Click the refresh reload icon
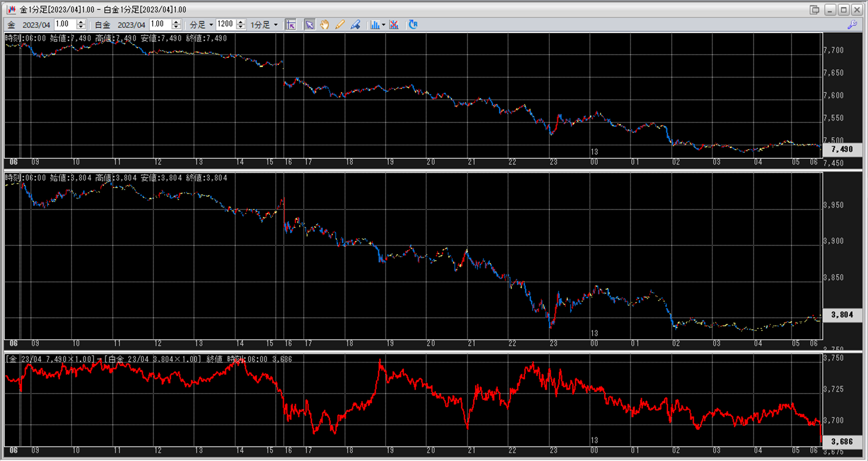Screen dimensions: 868x461 tap(413, 25)
